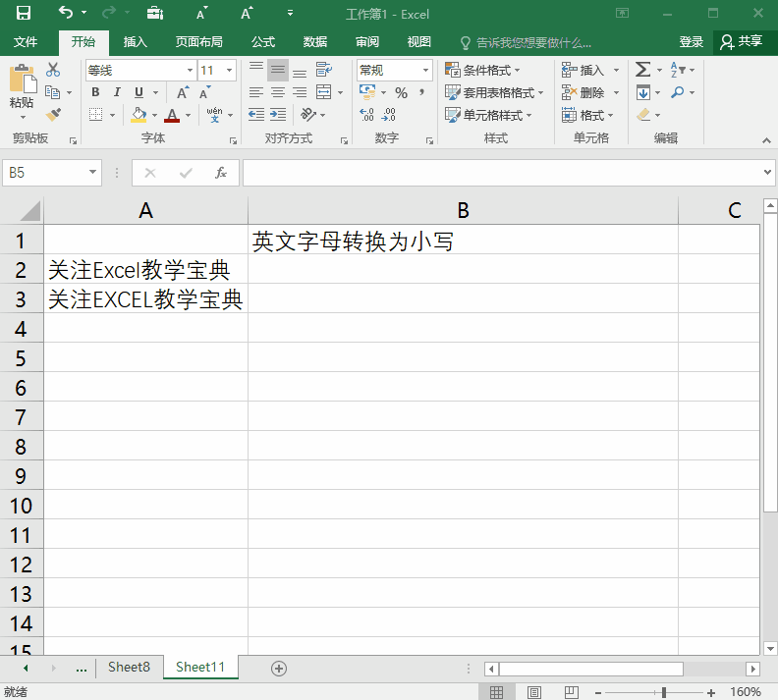This screenshot has width=778, height=700.
Task: Click the text orientation icon
Action: [308, 115]
